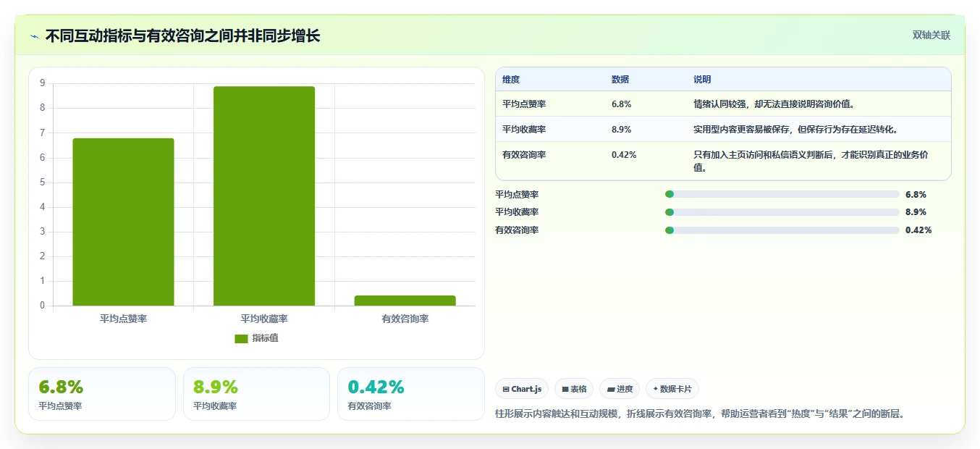980x449 pixels.
Task: Click the 平均点赞率 cell in the table
Action: coord(524,104)
